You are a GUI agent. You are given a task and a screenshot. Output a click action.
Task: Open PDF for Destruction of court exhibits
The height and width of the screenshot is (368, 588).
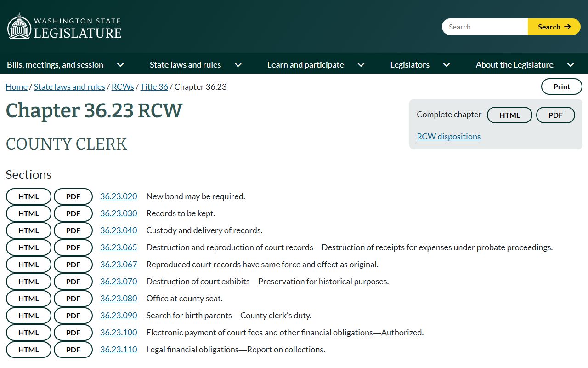pos(73,282)
